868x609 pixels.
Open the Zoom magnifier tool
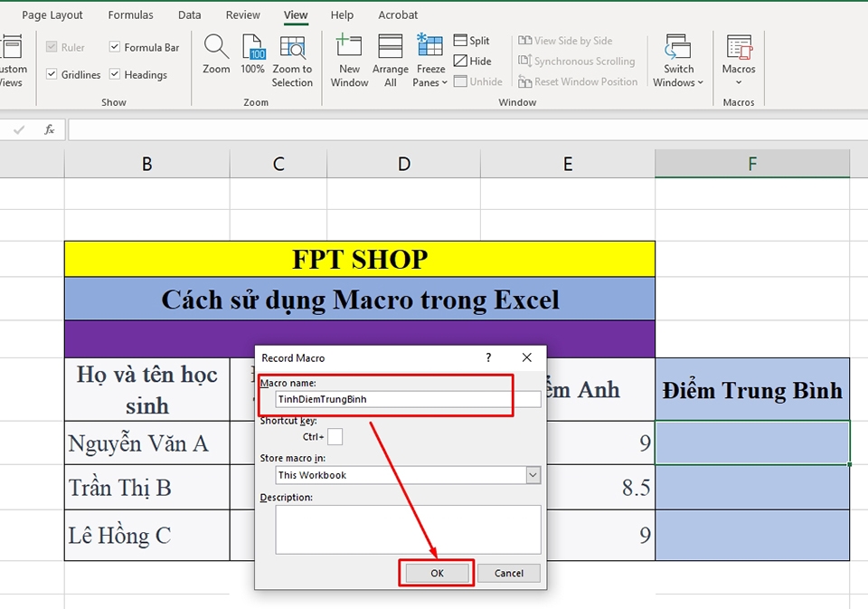click(x=216, y=53)
